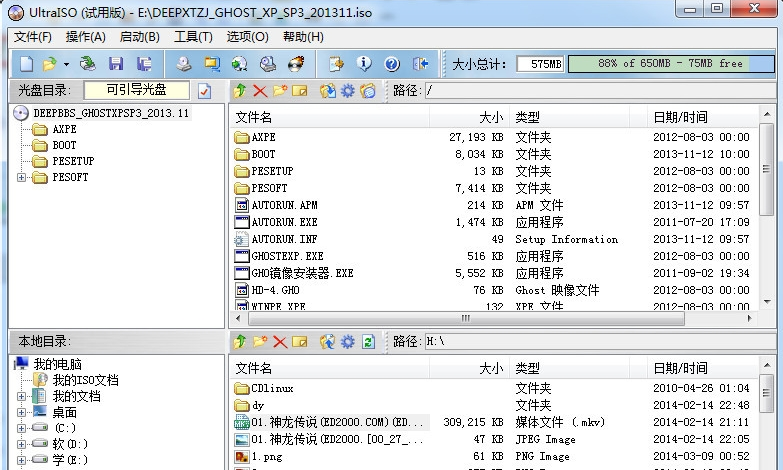Click the green up-arrow icon in the ISO pane
783x470 pixels.
[240, 91]
